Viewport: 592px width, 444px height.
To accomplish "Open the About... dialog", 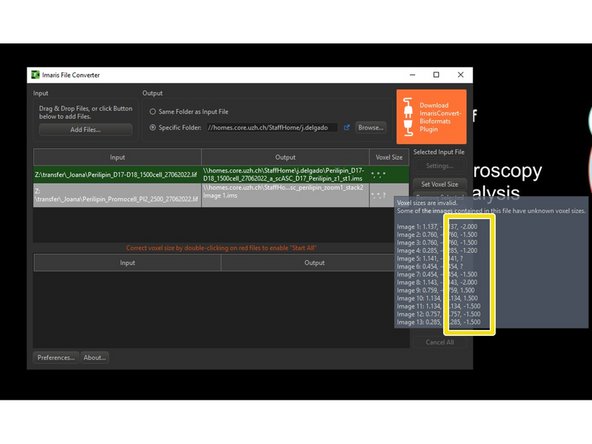I will pos(94,358).
